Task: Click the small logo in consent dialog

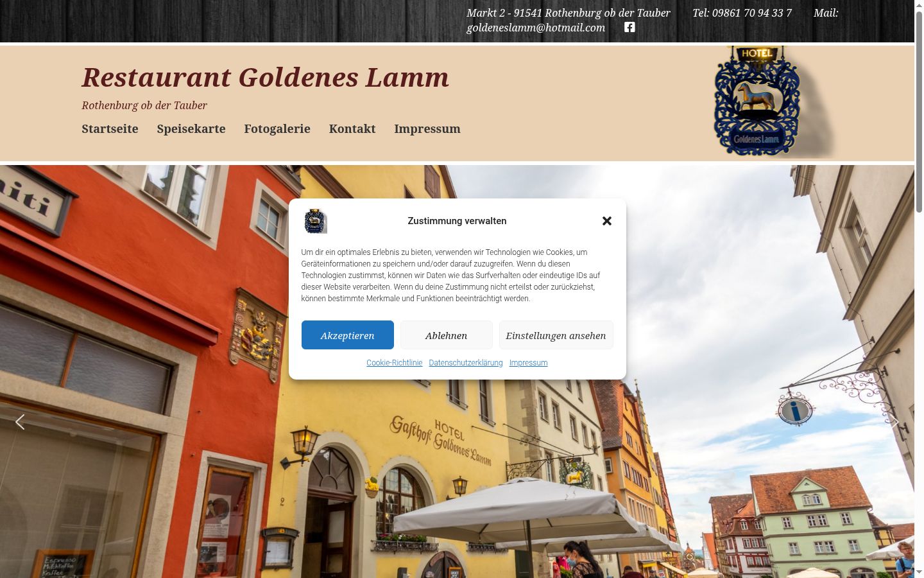Action: click(315, 221)
